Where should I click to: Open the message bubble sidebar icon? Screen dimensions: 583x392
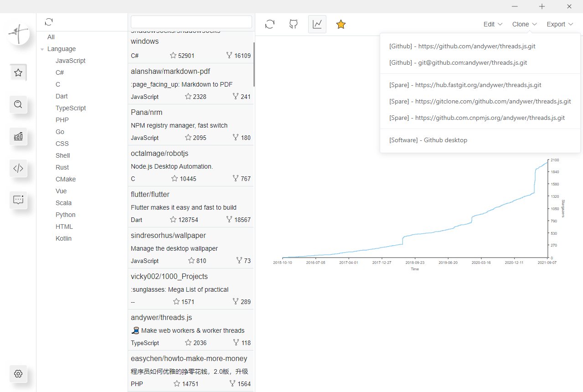(18, 200)
